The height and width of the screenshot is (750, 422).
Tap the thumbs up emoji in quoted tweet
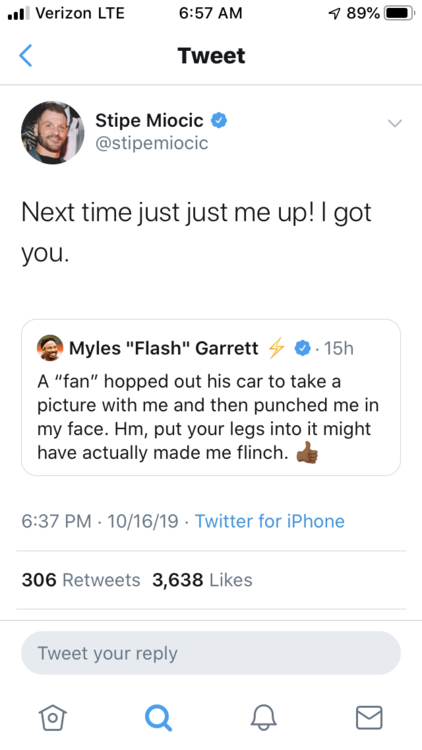[x=307, y=452]
